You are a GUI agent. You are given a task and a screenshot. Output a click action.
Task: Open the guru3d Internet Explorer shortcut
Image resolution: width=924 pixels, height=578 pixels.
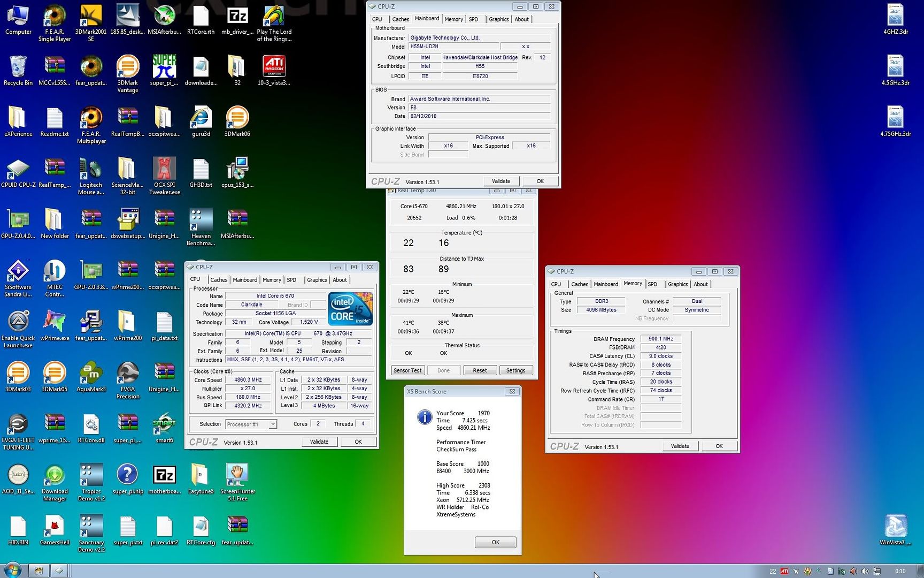(201, 122)
